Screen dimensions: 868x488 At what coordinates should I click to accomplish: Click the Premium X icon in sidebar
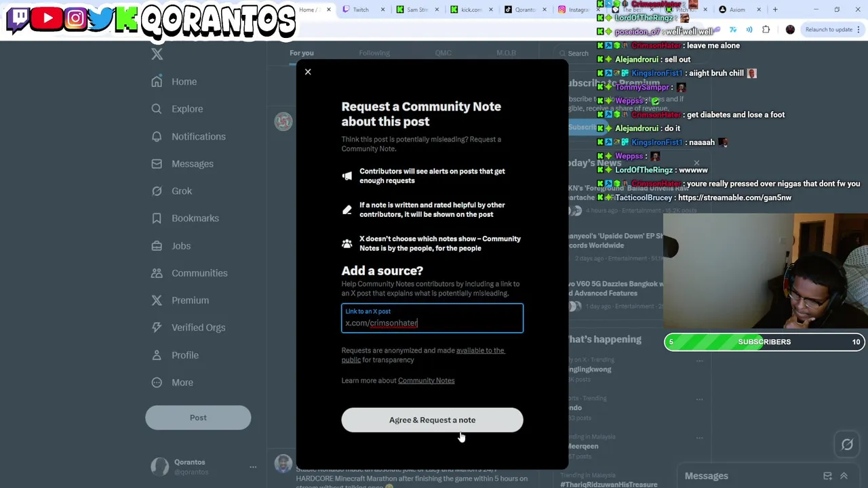(x=157, y=300)
